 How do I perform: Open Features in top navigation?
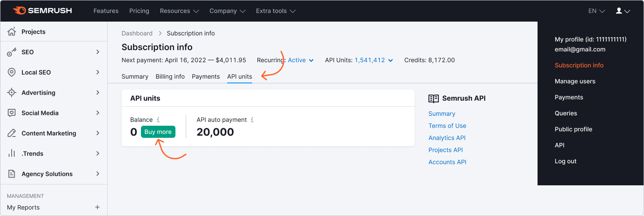(x=106, y=11)
